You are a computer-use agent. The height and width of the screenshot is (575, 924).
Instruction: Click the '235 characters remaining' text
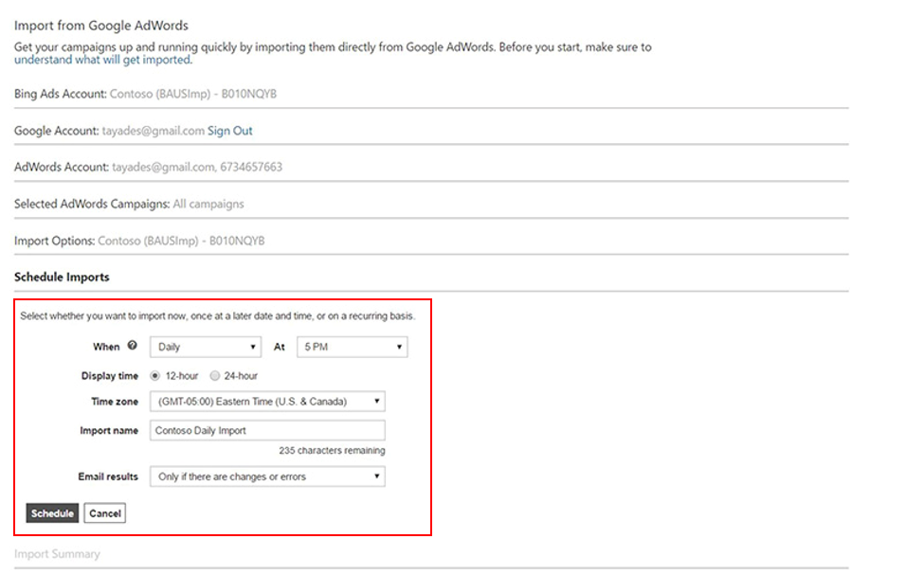tap(332, 451)
